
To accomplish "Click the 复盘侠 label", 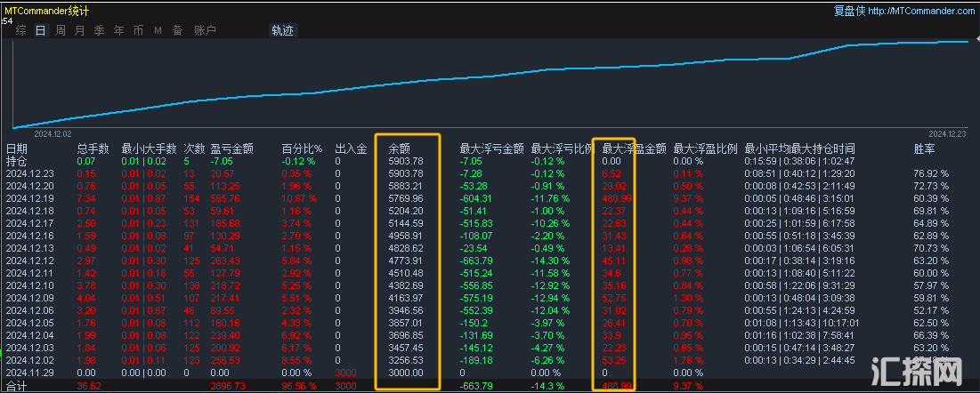I will (x=850, y=11).
